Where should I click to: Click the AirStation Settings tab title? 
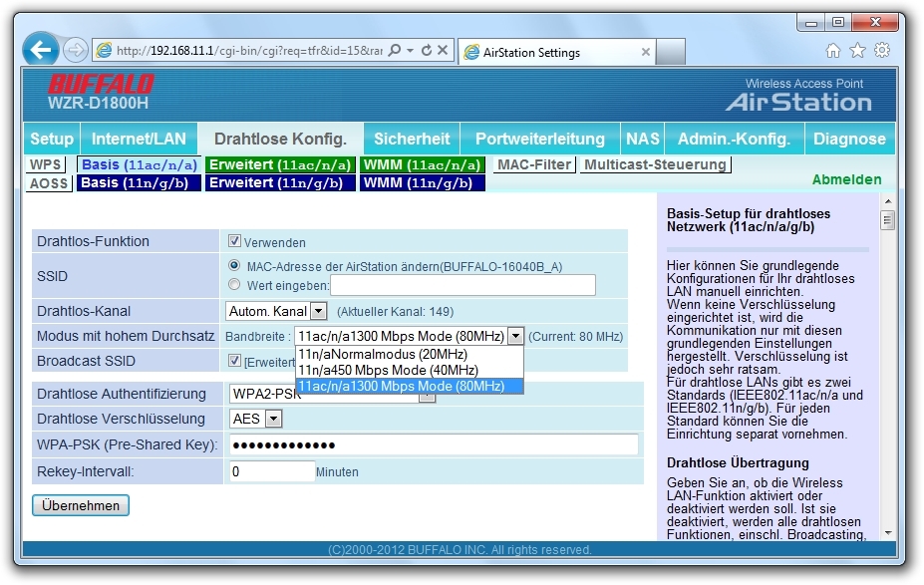click(x=531, y=53)
